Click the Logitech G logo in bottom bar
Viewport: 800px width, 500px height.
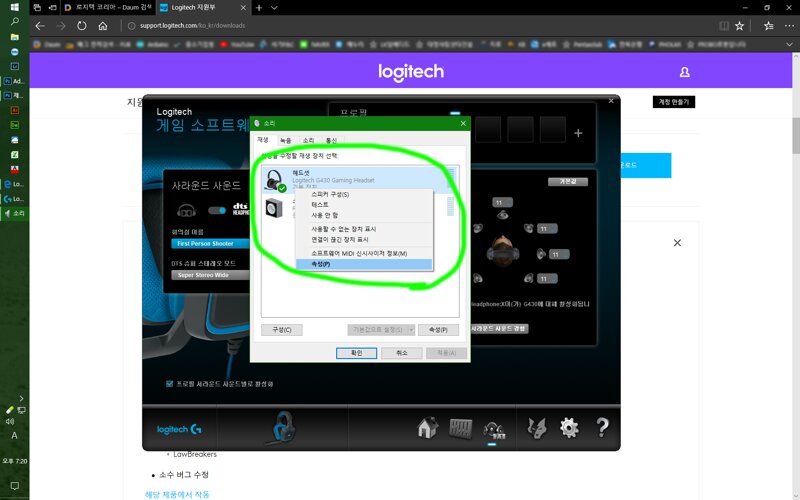179,430
